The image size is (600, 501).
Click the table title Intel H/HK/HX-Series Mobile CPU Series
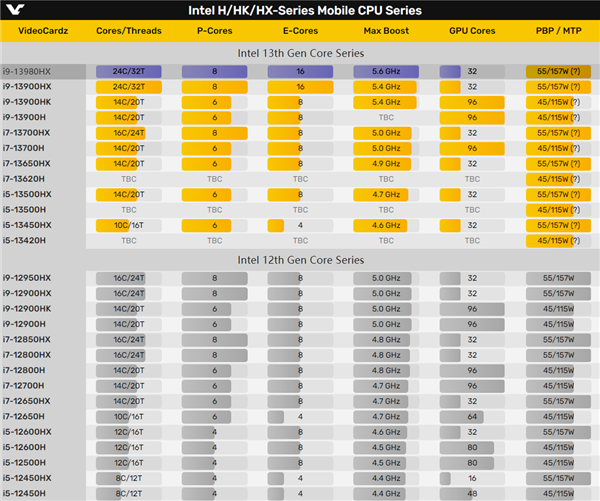305,10
